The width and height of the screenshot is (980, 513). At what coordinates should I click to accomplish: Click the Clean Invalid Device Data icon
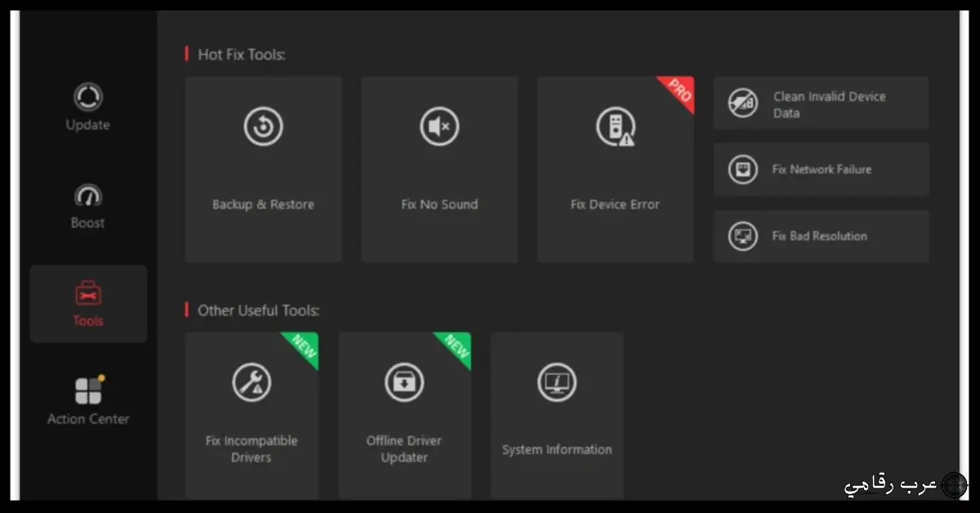[x=743, y=104]
